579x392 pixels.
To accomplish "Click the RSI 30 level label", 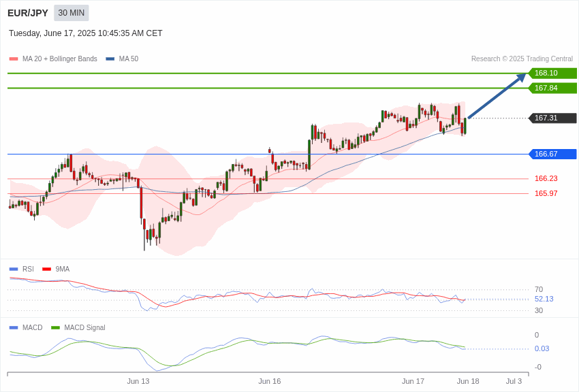I will 539,310.
